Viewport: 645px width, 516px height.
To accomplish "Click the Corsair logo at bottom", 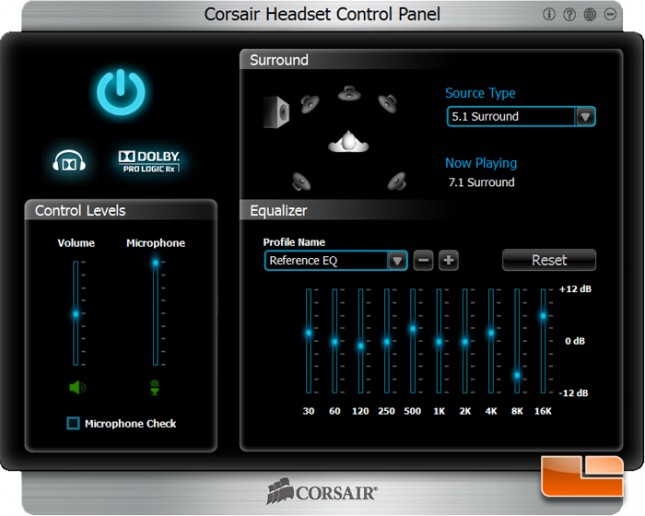I will 322,491.
